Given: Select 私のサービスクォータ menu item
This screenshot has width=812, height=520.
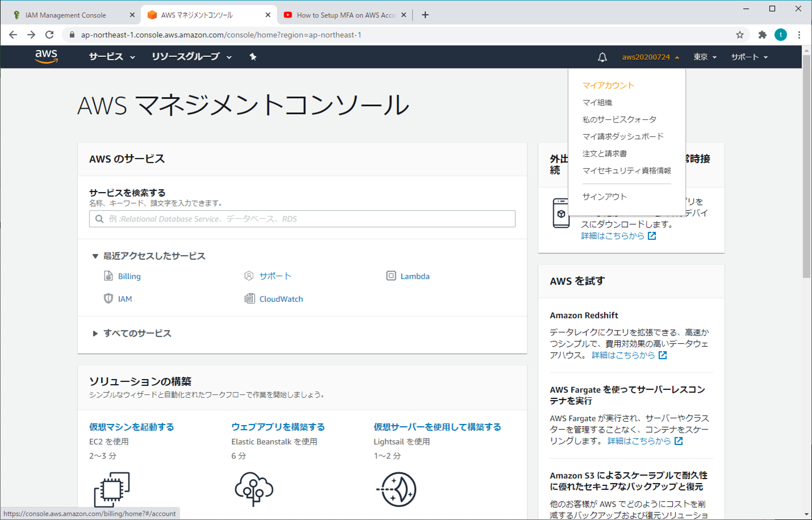Looking at the screenshot, I should [x=619, y=119].
